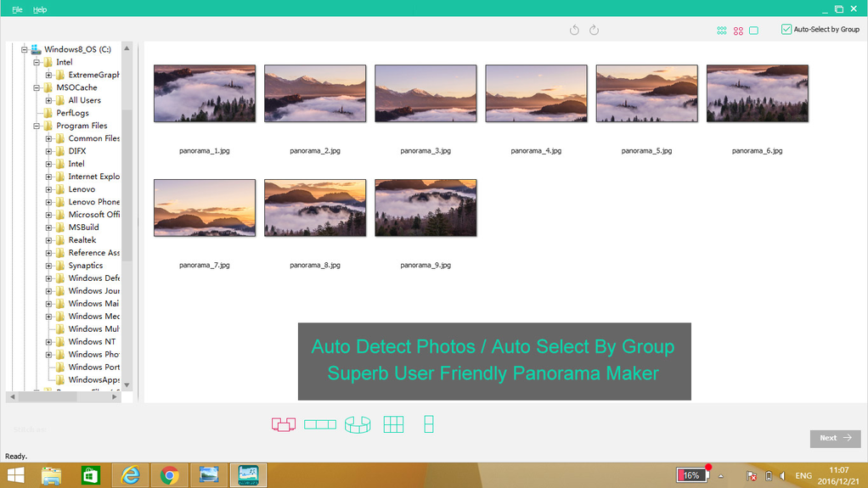Choose vertical panorama stitch mode

click(428, 424)
